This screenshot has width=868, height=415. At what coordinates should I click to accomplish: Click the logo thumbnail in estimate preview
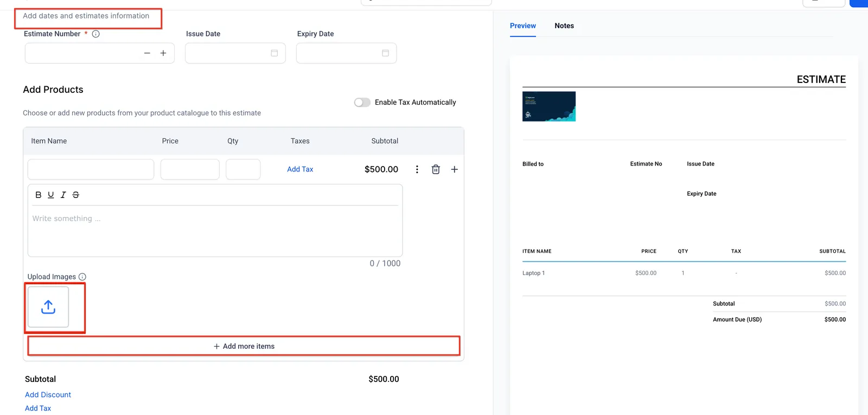pos(549,106)
